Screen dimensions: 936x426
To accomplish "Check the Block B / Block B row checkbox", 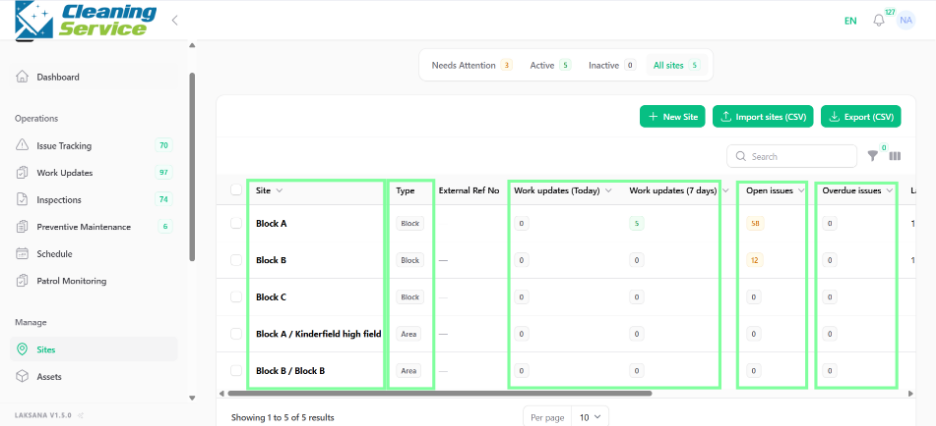I will [236, 371].
